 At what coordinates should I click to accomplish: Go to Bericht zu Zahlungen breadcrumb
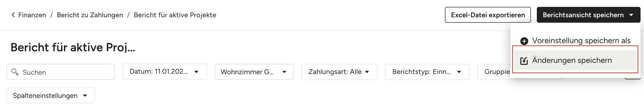(90, 15)
